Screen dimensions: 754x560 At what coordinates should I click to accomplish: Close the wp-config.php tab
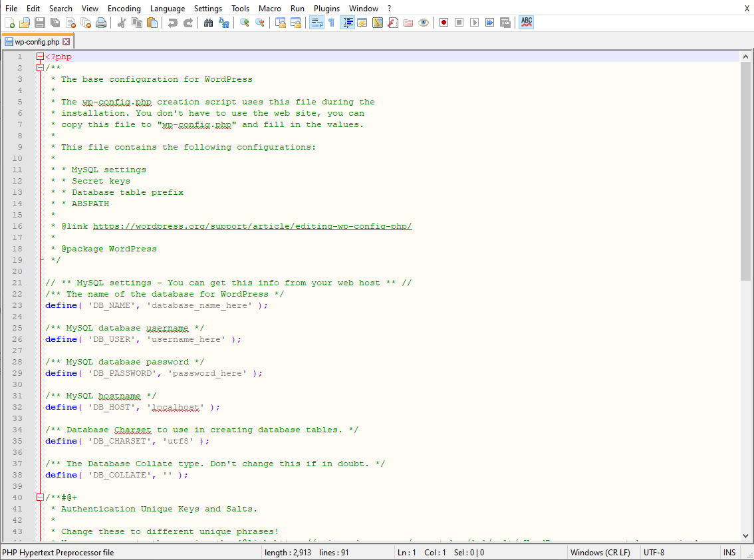(66, 40)
